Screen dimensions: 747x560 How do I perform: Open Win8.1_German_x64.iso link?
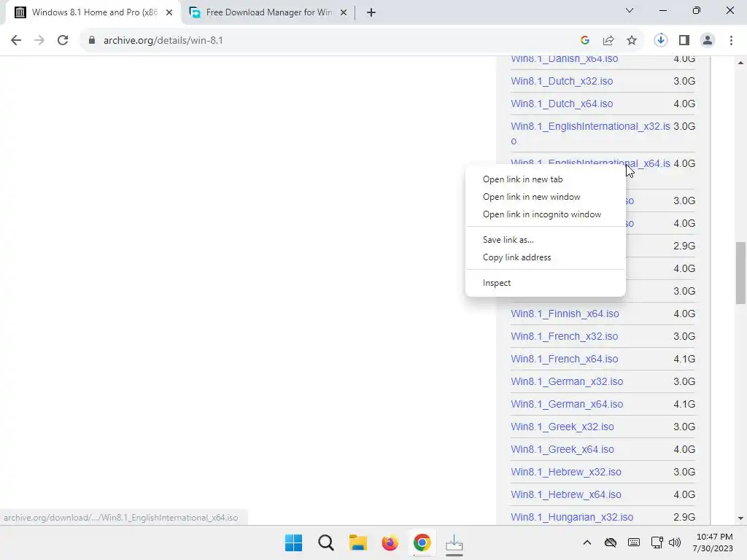click(x=567, y=404)
